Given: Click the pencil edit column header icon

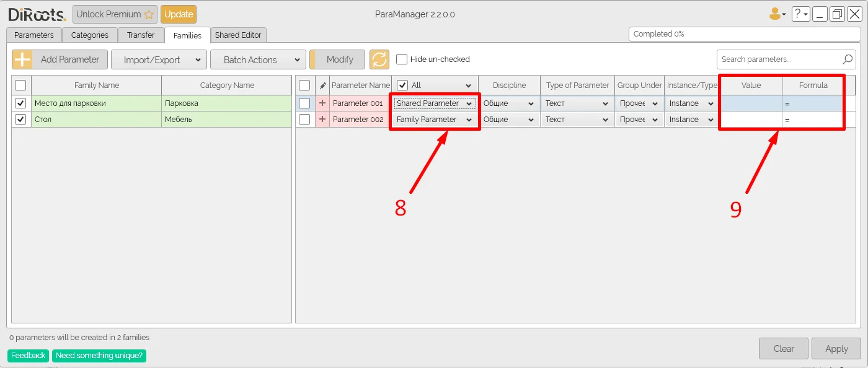Looking at the screenshot, I should point(322,85).
